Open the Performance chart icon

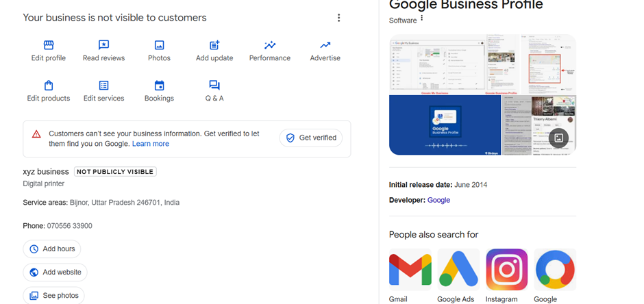[x=270, y=45]
